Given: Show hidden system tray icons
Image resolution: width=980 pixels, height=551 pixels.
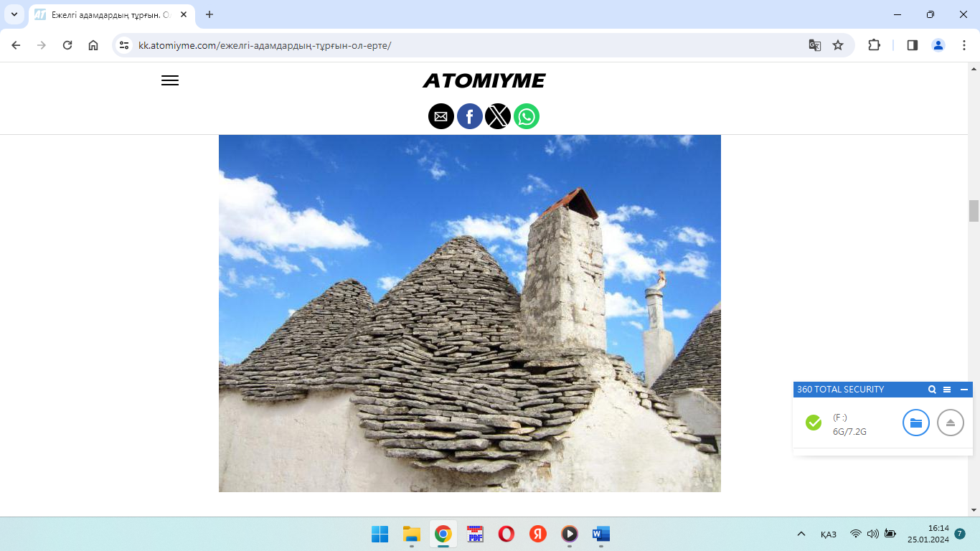Looking at the screenshot, I should click(801, 534).
